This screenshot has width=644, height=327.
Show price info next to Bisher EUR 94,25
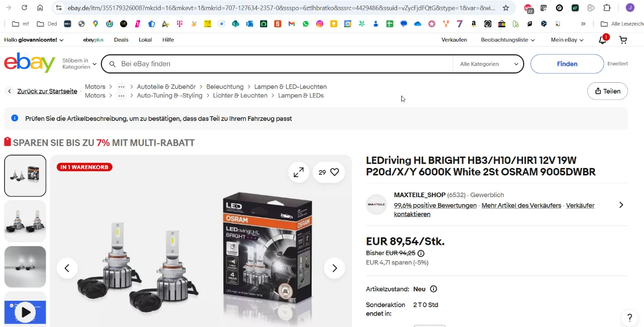click(x=421, y=253)
